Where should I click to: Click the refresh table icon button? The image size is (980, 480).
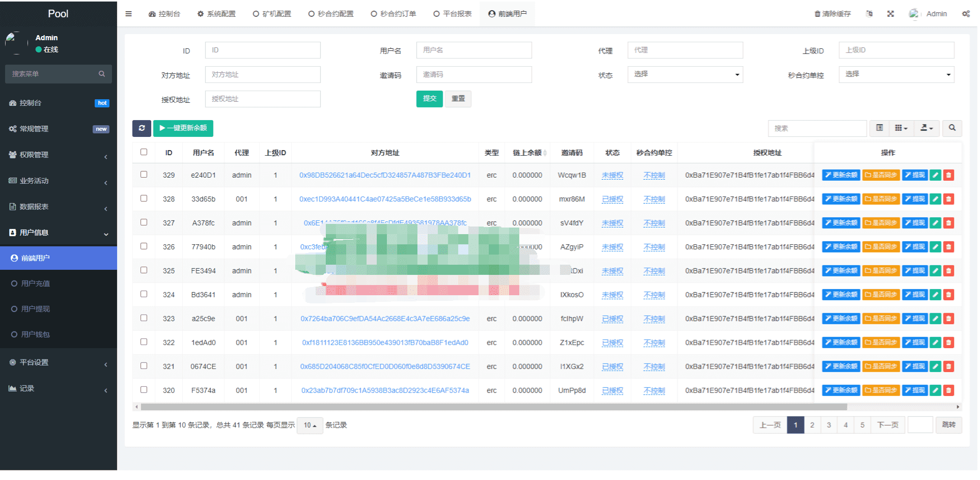pos(142,128)
